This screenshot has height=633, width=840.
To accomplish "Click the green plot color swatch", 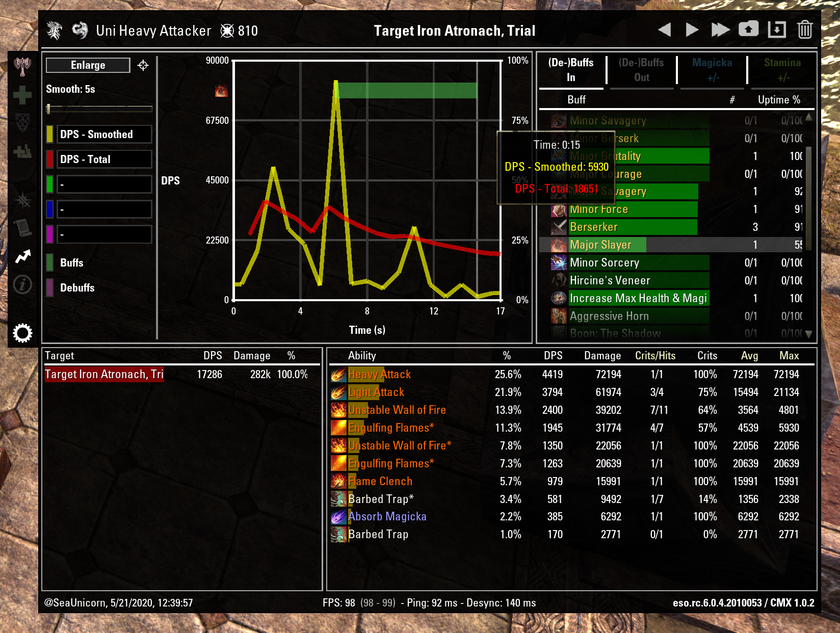I will tap(50, 184).
